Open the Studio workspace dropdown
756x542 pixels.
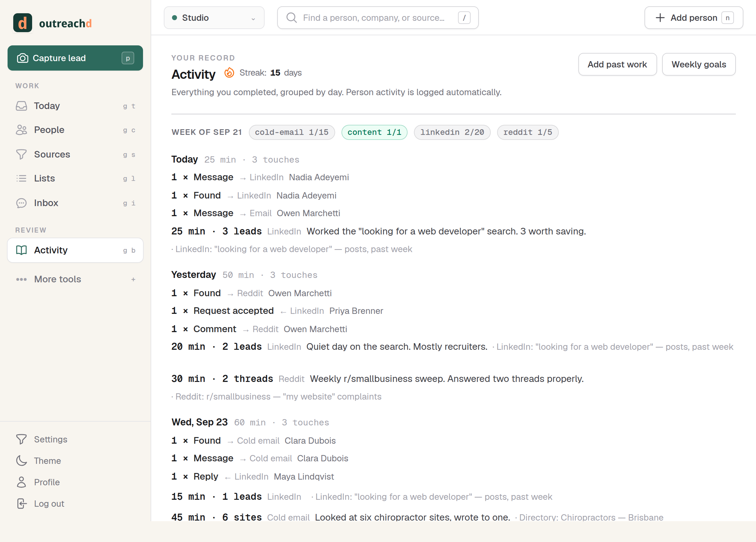pyautogui.click(x=214, y=18)
